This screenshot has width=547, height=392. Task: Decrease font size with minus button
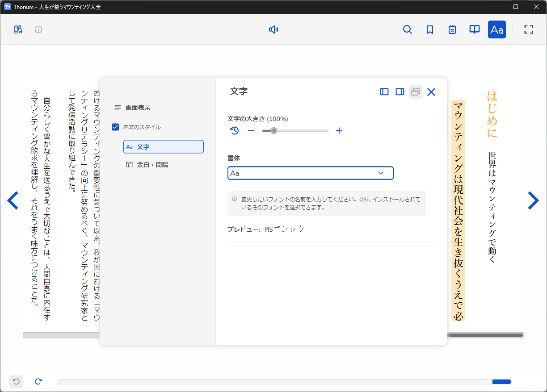[x=251, y=131]
